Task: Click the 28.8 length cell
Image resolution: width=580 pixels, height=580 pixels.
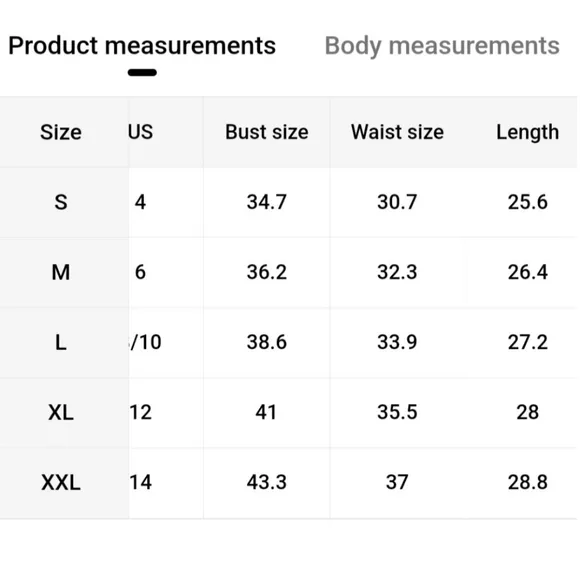Action: [x=527, y=482]
